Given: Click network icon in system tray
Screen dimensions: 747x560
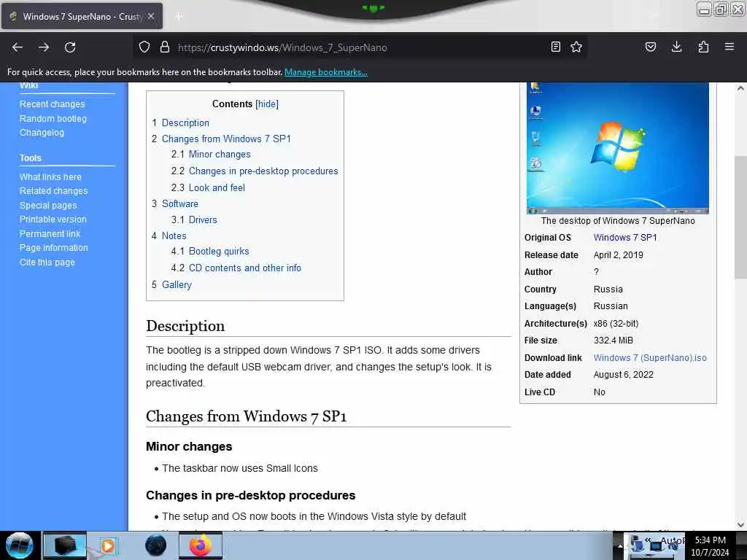Looking at the screenshot, I should [656, 546].
